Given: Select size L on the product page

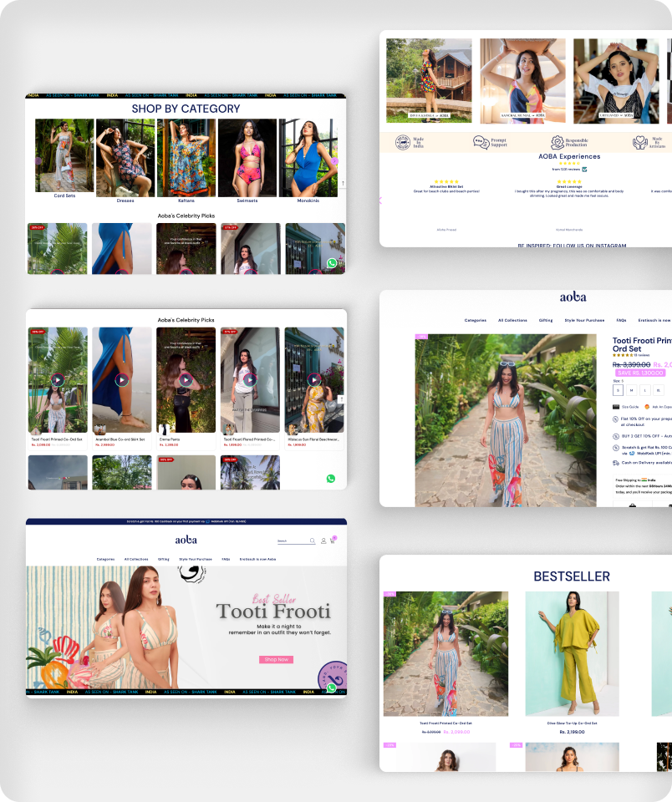Looking at the screenshot, I should click(645, 389).
